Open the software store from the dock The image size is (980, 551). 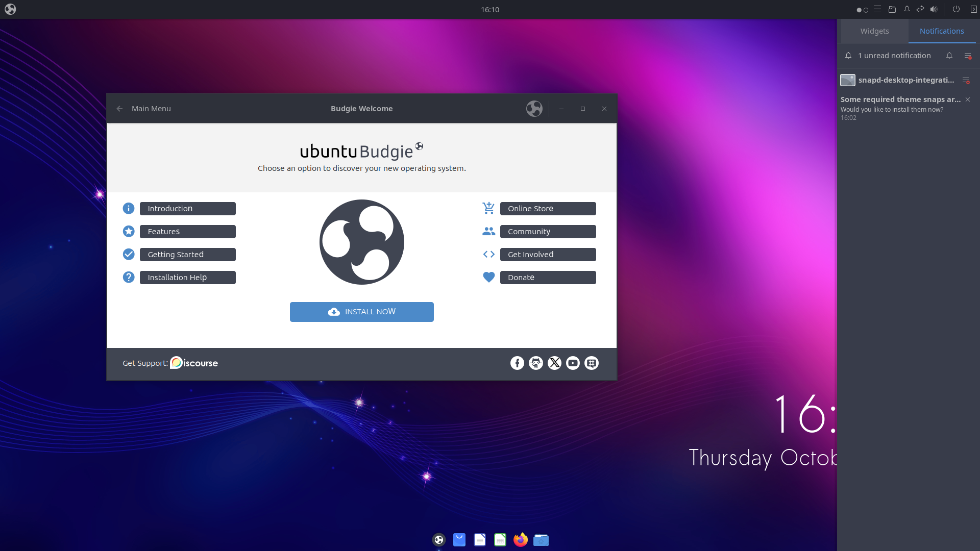459,539
